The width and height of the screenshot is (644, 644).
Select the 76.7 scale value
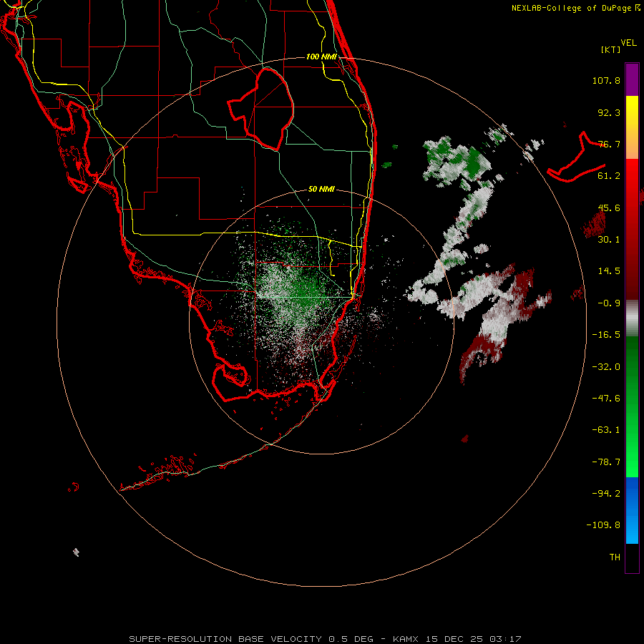pos(609,144)
